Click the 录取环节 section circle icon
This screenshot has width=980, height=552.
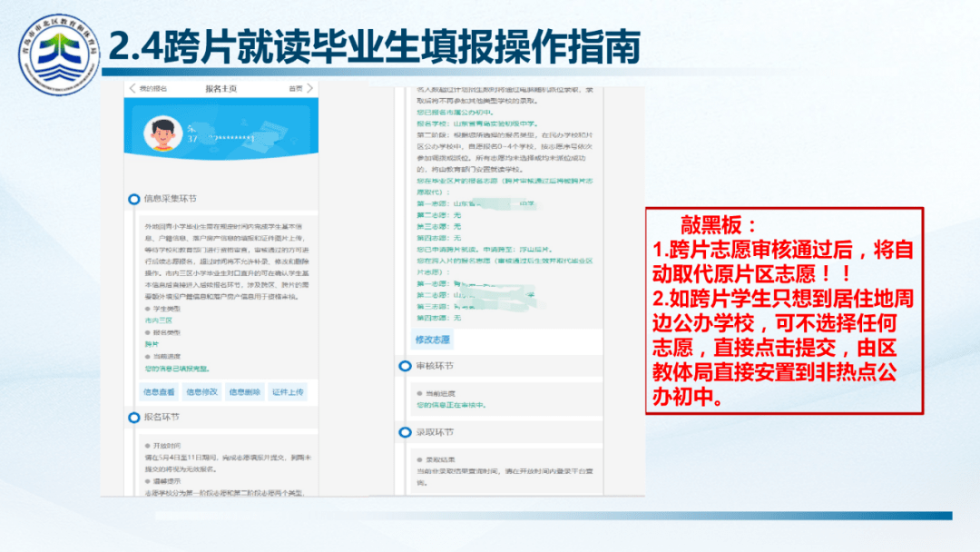[406, 431]
